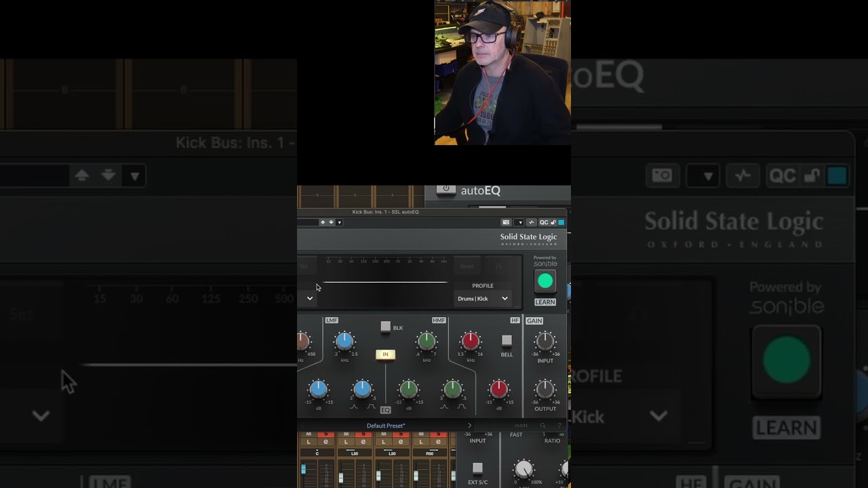This screenshot has width=868, height=488.
Task: Click the HMF band label
Action: (x=439, y=320)
